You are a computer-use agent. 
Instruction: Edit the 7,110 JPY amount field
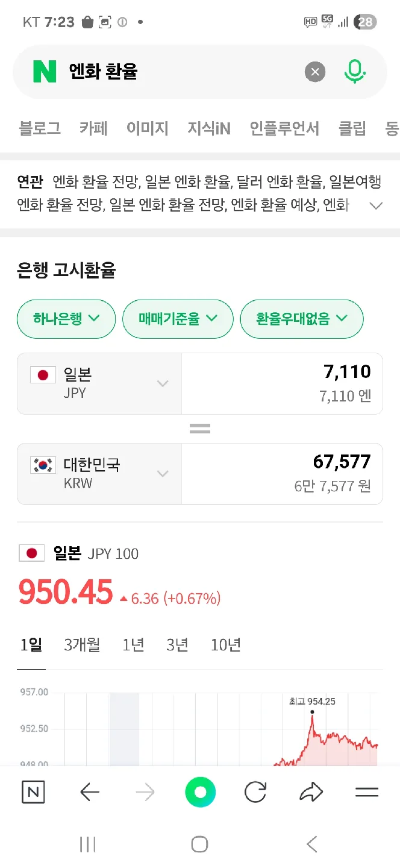(x=282, y=383)
